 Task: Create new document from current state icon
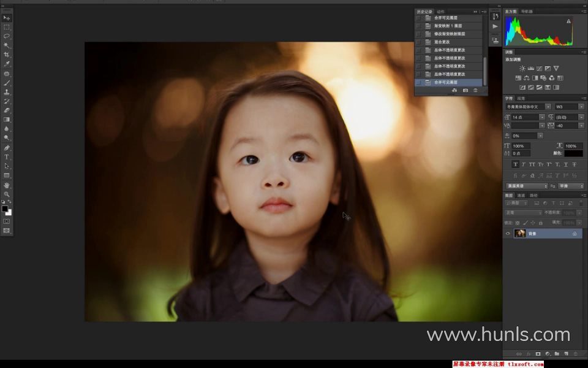click(454, 91)
